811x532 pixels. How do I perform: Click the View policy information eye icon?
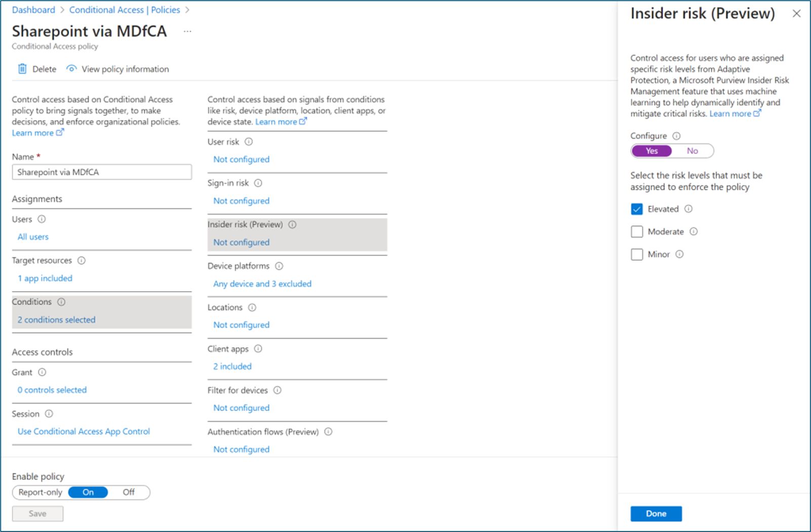pyautogui.click(x=71, y=69)
